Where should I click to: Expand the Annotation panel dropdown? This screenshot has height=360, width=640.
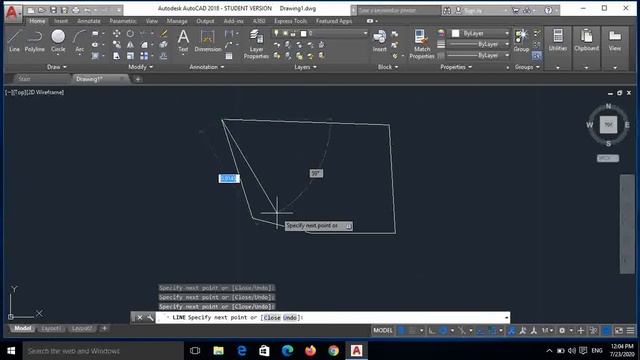pyautogui.click(x=207, y=67)
